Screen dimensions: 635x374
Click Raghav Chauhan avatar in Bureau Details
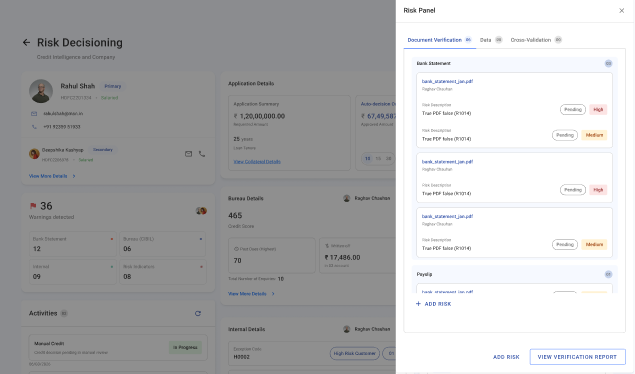point(347,198)
